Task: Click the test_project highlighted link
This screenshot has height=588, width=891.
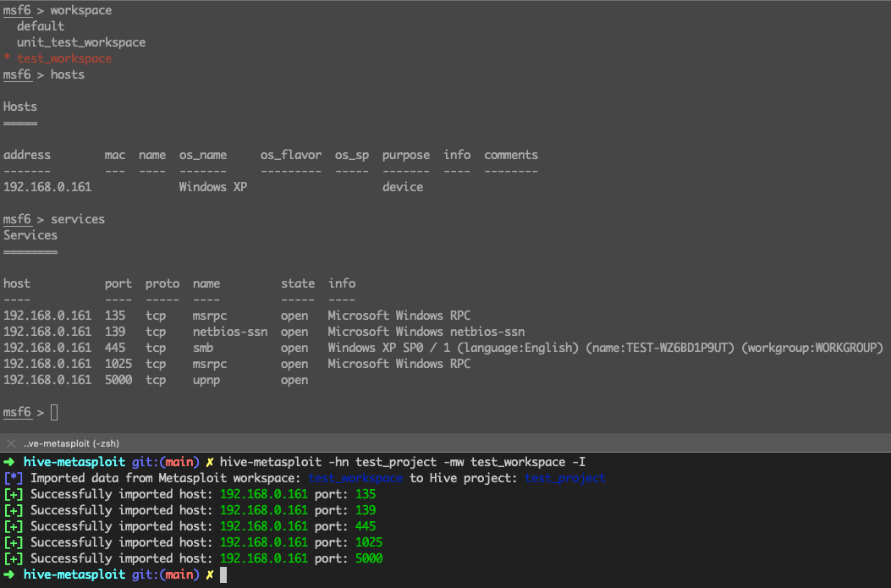Action: coord(564,478)
